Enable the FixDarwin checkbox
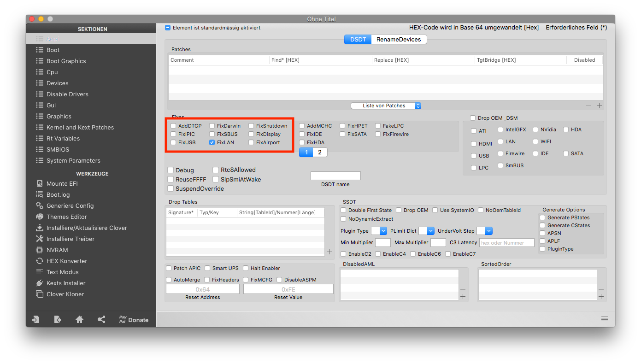Image resolution: width=641 pixels, height=364 pixels. pos(212,126)
